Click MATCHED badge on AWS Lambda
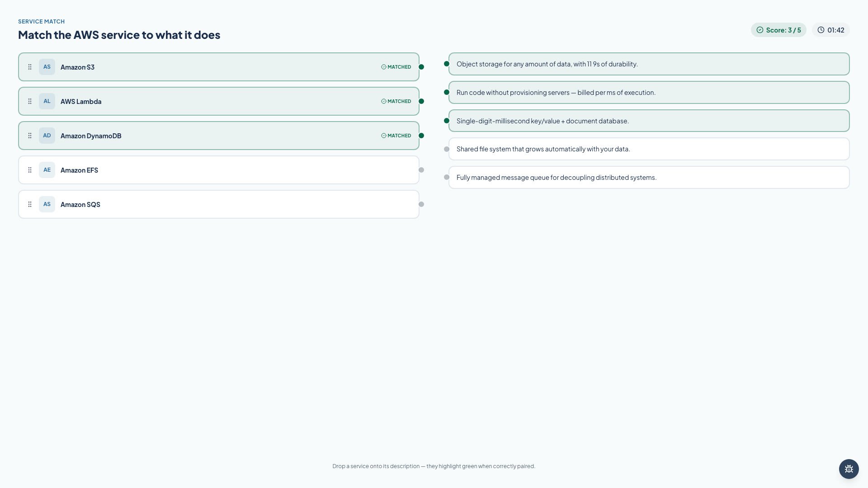 396,101
